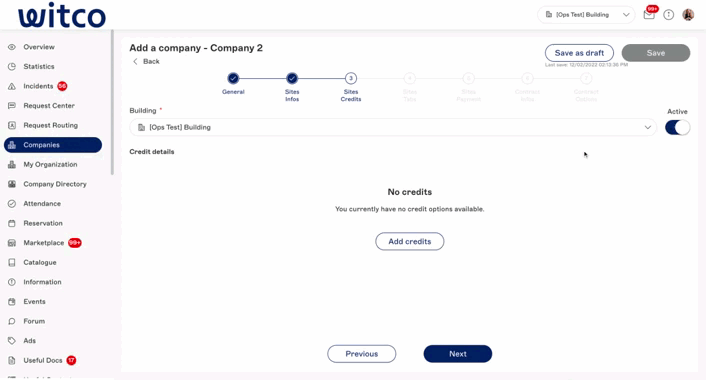The height and width of the screenshot is (380, 706).
Task: Click the Company Directory icon
Action: 12,184
